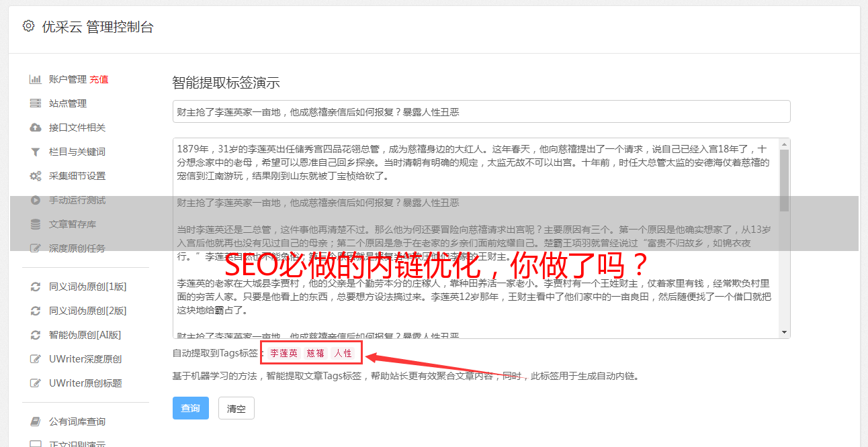Click the cloud upload icon for 接口文件相关
Image resolution: width=868 pixels, height=447 pixels.
(36, 128)
